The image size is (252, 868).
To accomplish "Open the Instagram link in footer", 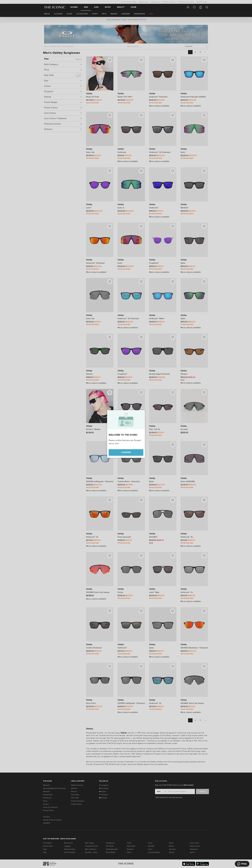I will tap(104, 785).
